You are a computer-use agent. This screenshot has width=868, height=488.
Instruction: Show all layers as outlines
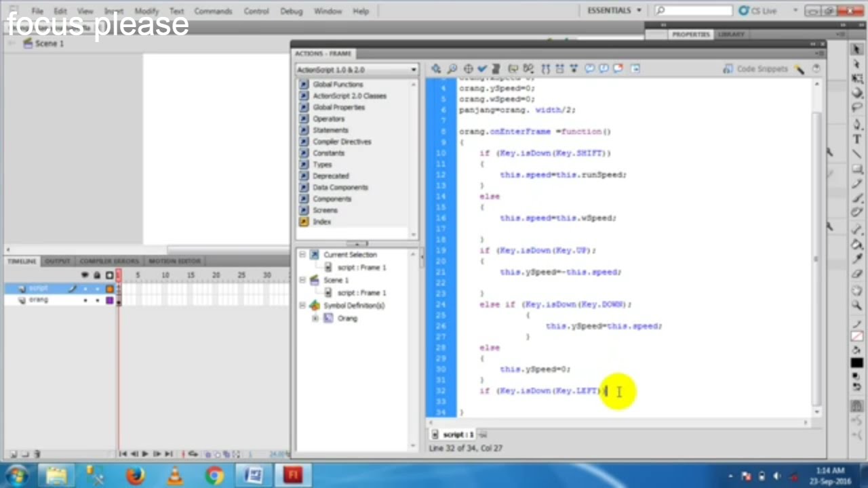[x=109, y=275]
